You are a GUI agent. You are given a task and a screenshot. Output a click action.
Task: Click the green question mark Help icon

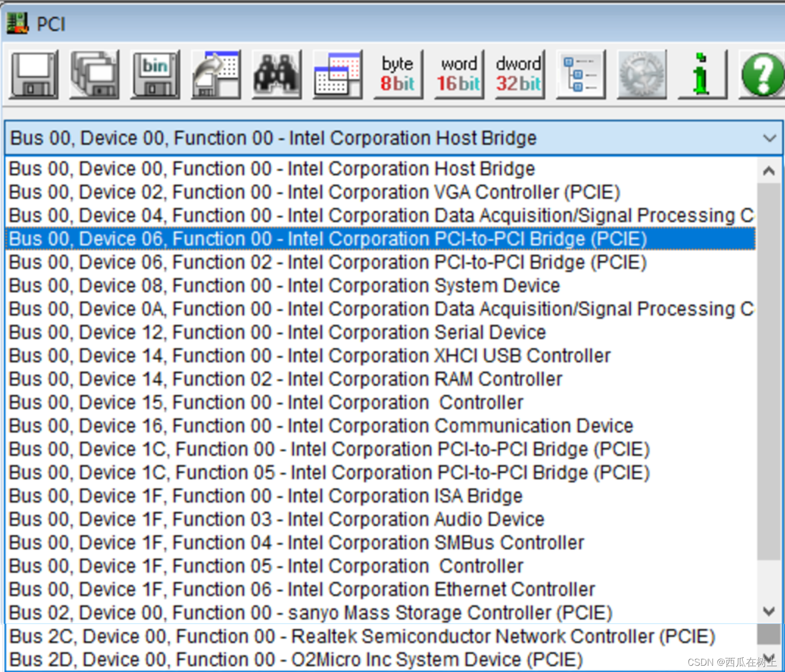click(762, 75)
